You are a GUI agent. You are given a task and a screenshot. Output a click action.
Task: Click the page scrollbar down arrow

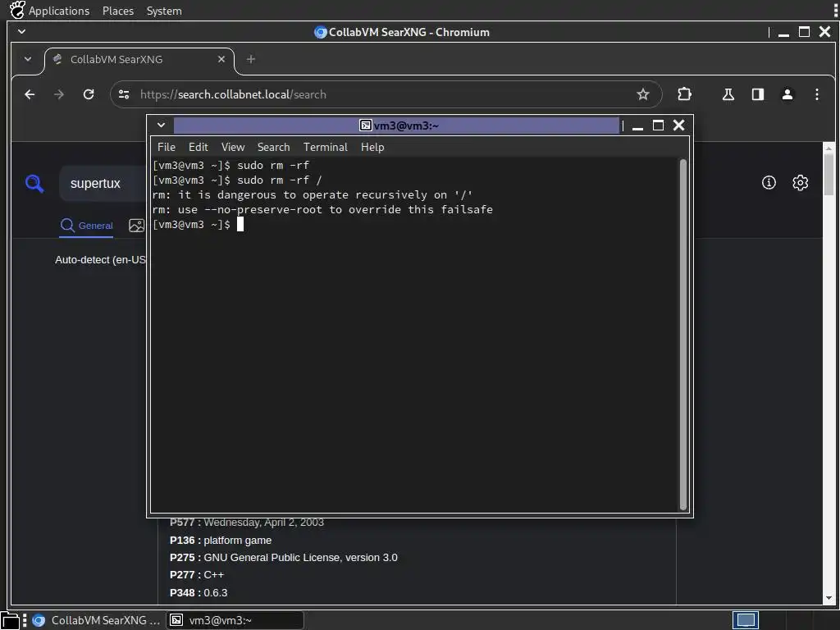[x=829, y=598]
